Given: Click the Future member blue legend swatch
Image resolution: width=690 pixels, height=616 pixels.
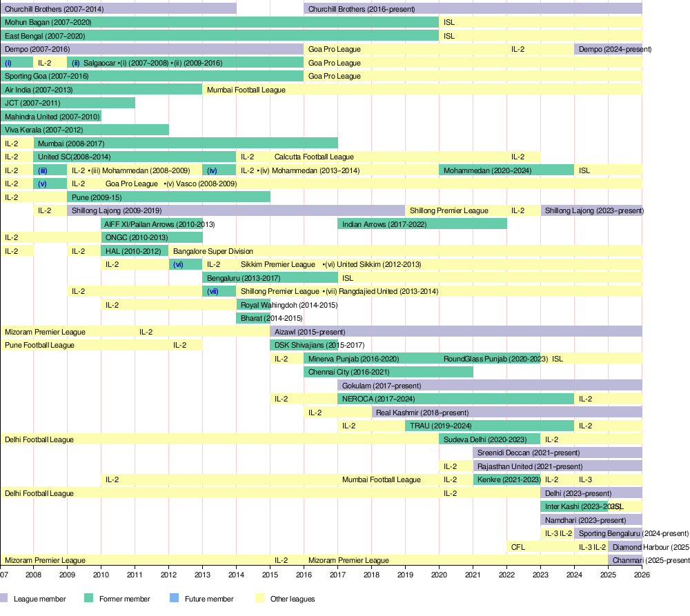Looking at the screenshot, I should [174, 598].
